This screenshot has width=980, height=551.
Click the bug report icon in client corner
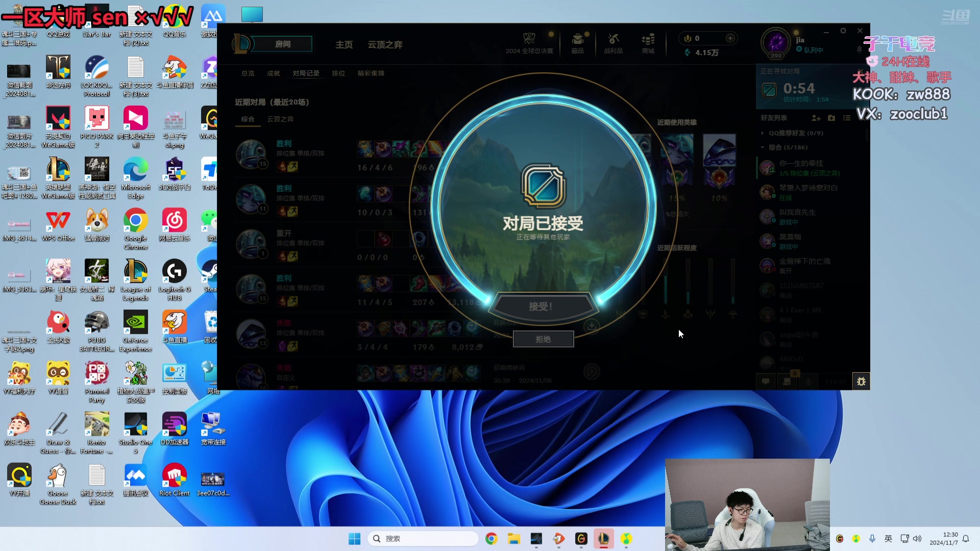click(861, 381)
